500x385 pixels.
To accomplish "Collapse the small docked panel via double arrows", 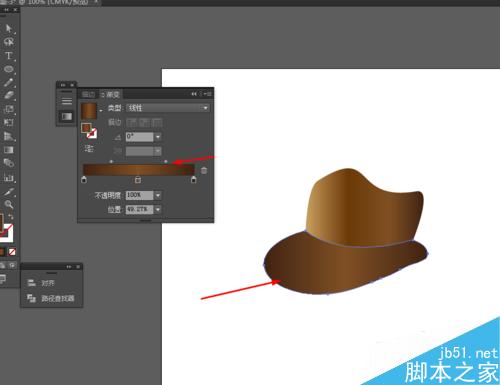I will point(63,85).
